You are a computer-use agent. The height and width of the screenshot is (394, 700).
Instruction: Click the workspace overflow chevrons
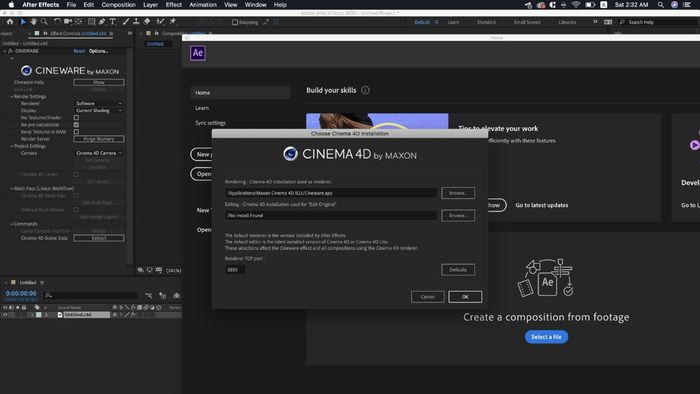(x=595, y=21)
